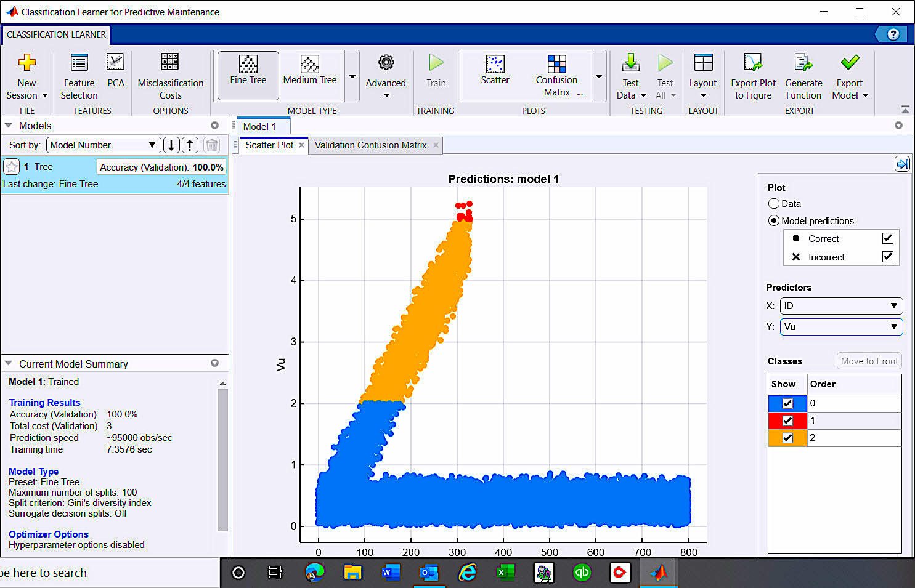Image resolution: width=915 pixels, height=588 pixels.
Task: Expand model type gallery dropdown
Action: 352,76
